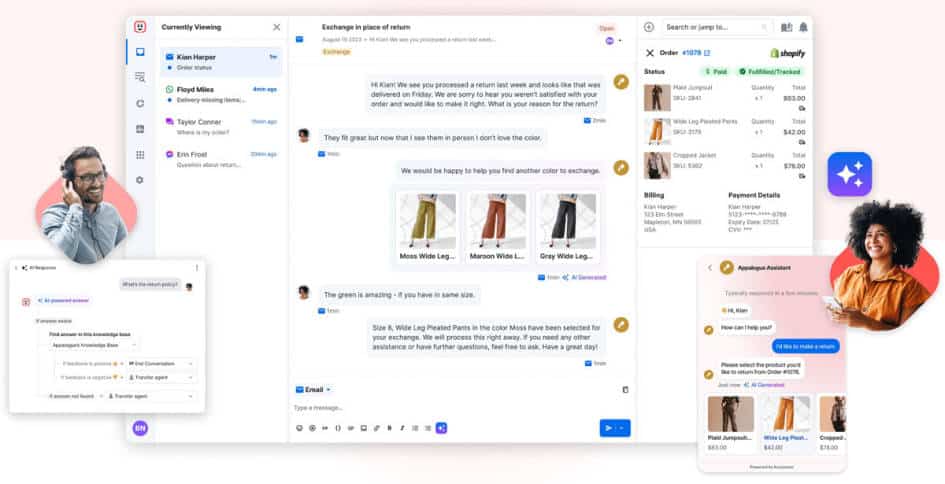Close the Order panel

[x=650, y=53]
